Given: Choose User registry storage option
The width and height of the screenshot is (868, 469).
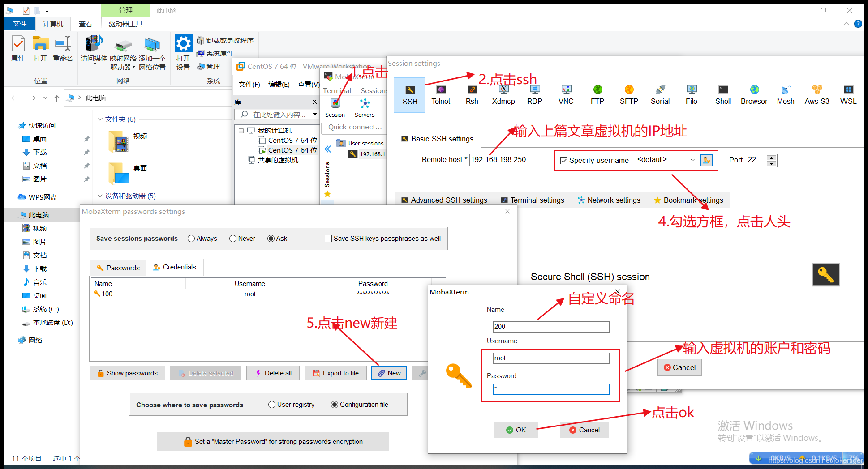Looking at the screenshot, I should [272, 405].
